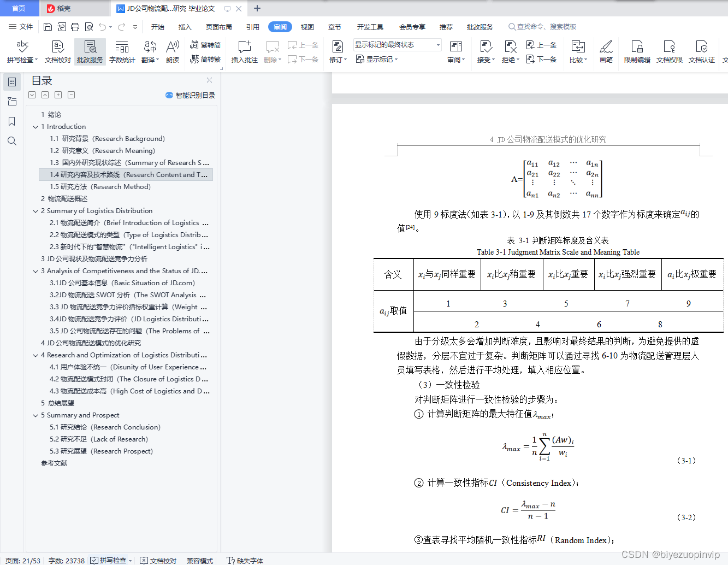Collapse '5 Summary and Prospect' outline node

tap(35, 415)
